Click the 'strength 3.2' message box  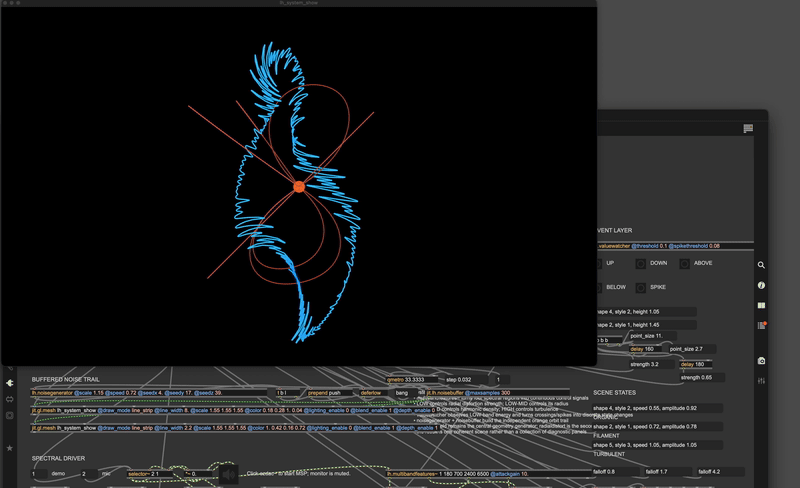point(651,364)
